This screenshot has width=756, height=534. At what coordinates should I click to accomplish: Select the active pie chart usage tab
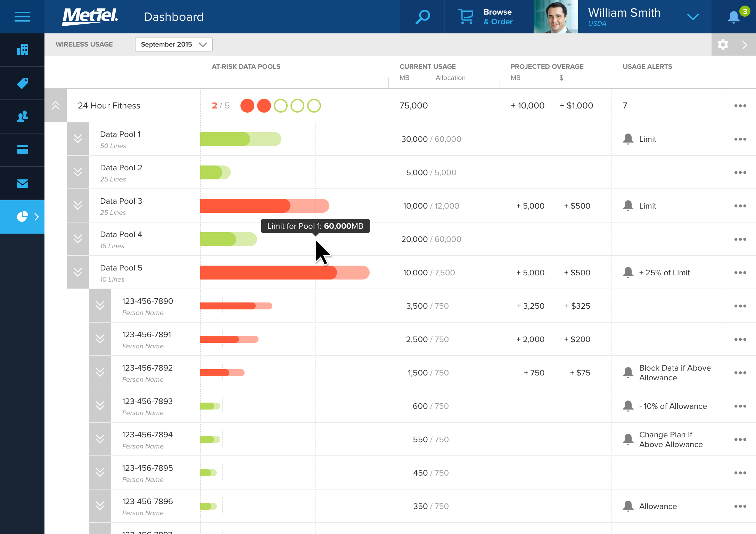[22, 217]
